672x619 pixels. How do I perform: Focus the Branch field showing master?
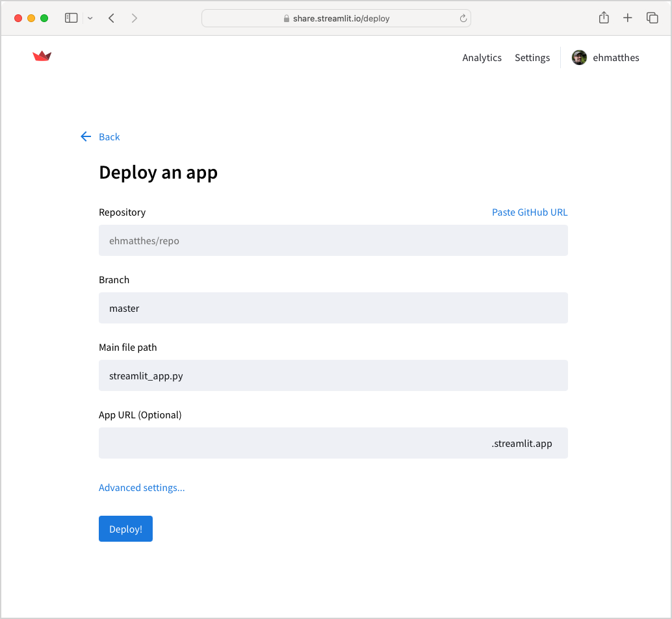[333, 308]
